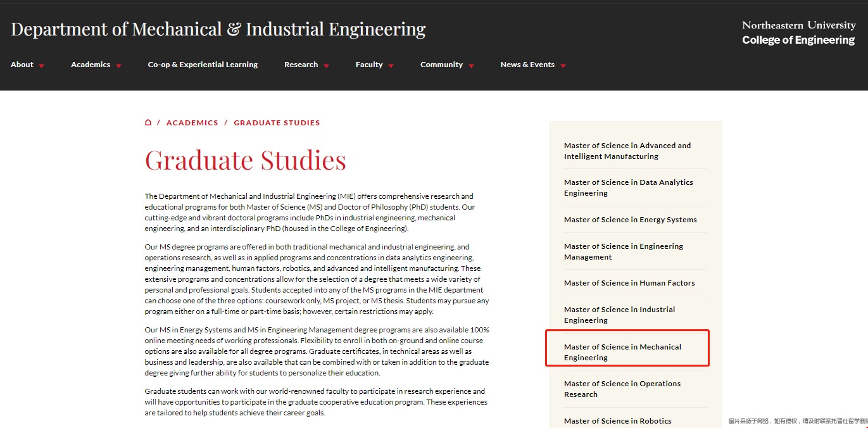Open the Community menu

pos(441,65)
